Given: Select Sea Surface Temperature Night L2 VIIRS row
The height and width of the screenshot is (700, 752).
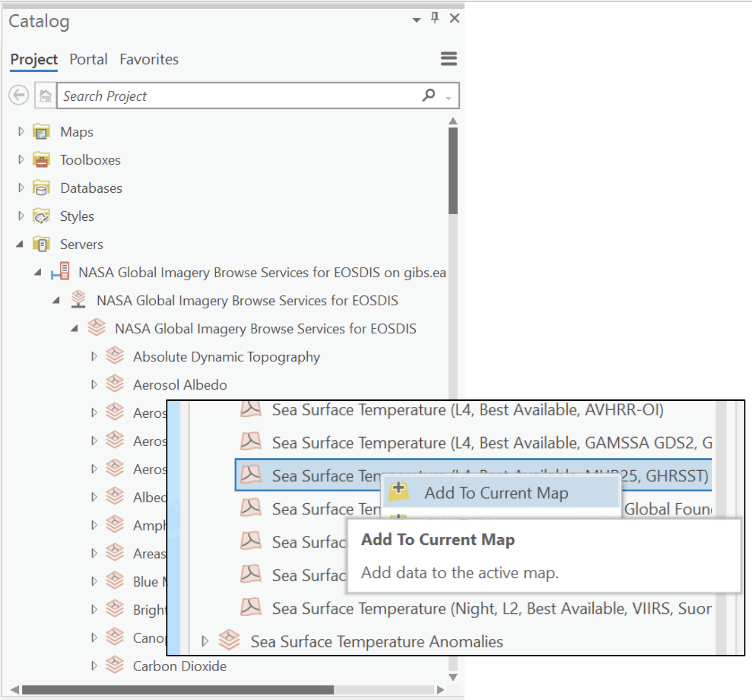Looking at the screenshot, I should [491, 608].
